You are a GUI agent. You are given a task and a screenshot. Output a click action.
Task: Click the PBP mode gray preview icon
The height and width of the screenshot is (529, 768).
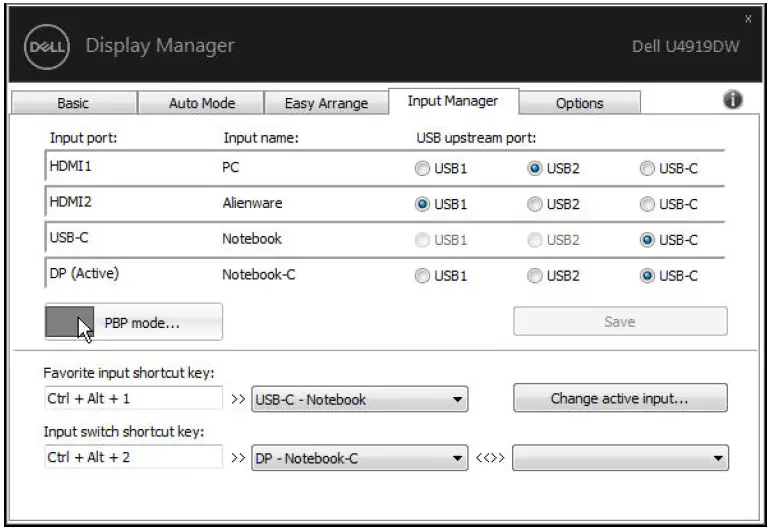pyautogui.click(x=69, y=322)
